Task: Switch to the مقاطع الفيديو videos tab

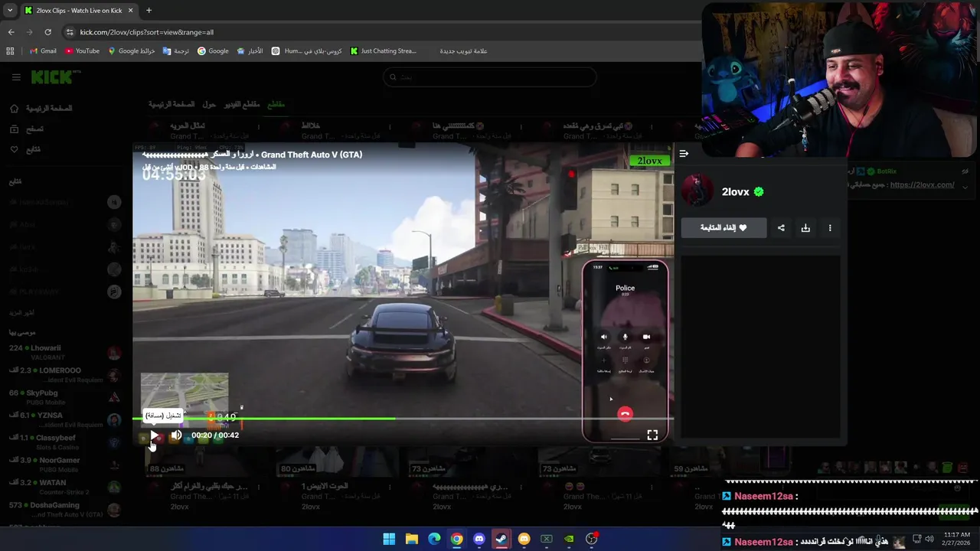Action: click(x=242, y=104)
